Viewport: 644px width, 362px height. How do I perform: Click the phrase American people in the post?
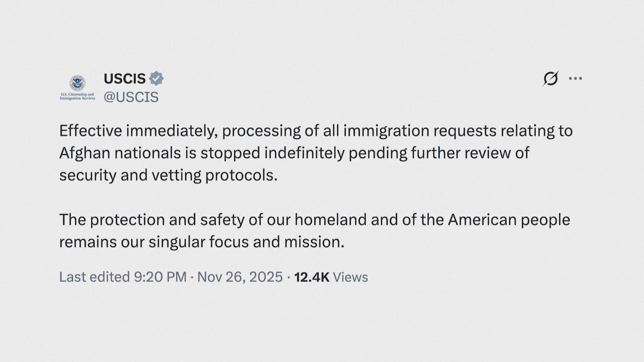pyautogui.click(x=509, y=220)
